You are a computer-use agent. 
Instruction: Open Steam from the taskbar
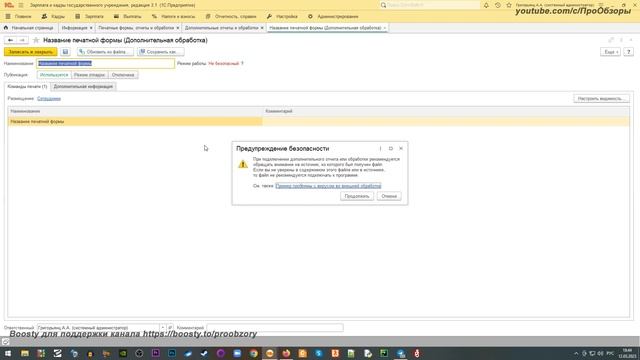[x=204, y=353]
